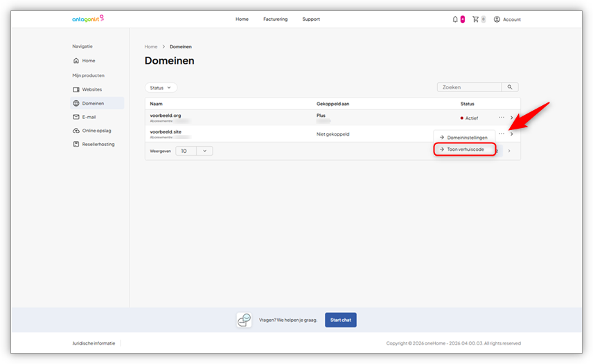Open three-dot menu for voorbeeld.org
Viewport: 593px width, 364px height.
point(502,118)
